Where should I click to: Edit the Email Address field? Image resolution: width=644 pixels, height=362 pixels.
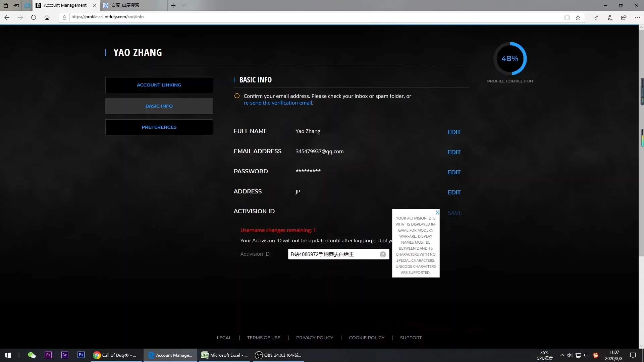pyautogui.click(x=454, y=152)
